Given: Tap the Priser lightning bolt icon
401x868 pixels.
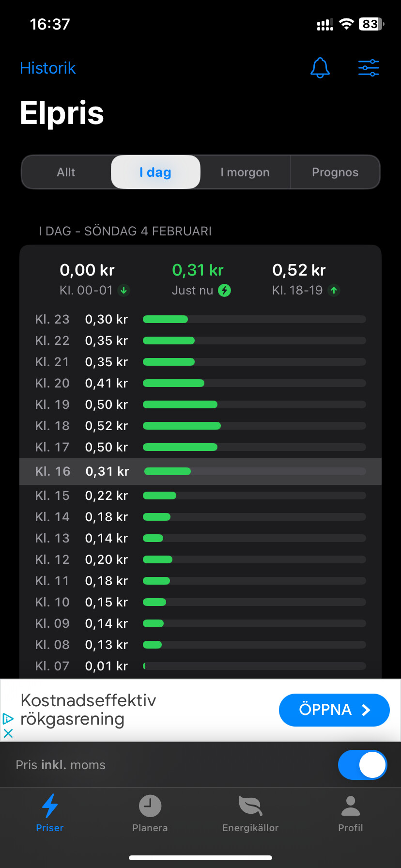Looking at the screenshot, I should click(x=50, y=806).
